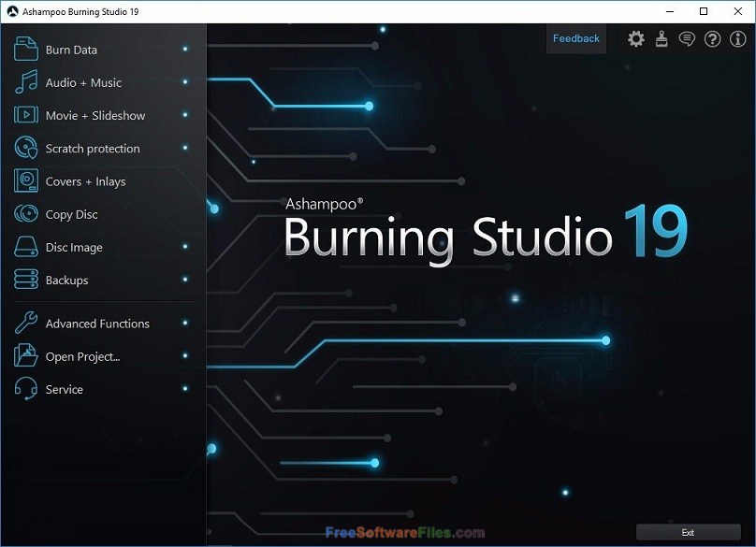This screenshot has height=547, width=756.
Task: Click the Service headset icon
Action: pyautogui.click(x=25, y=388)
